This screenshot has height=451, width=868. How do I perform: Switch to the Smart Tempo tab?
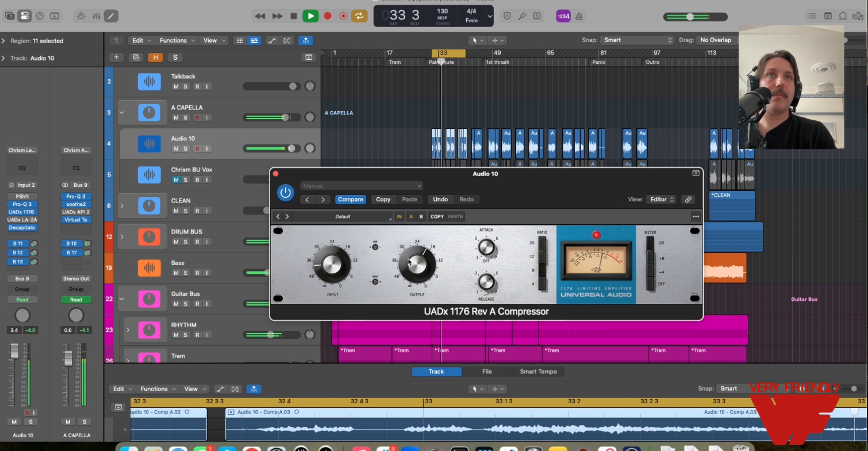(x=538, y=372)
